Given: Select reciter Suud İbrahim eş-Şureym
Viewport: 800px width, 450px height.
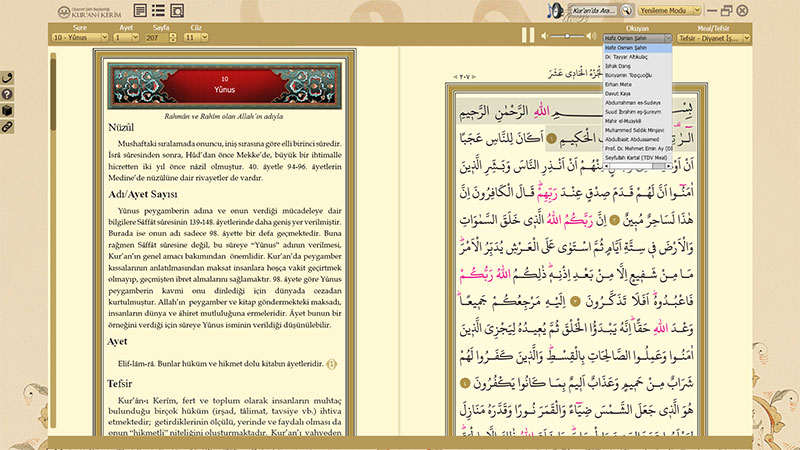Looking at the screenshot, I should click(x=637, y=112).
